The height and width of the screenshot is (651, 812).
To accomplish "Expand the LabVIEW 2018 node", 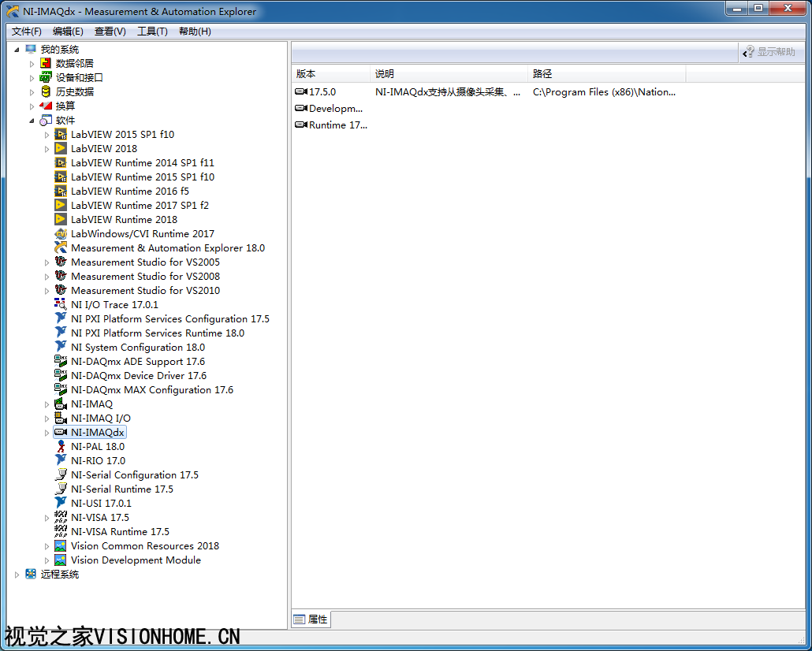I will [47, 149].
